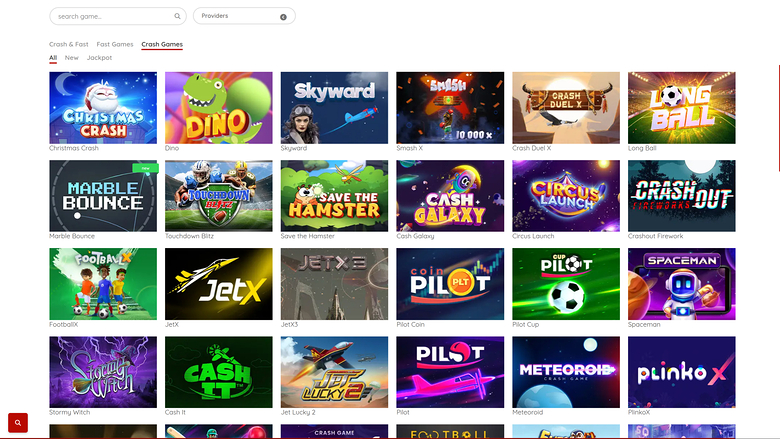Launch the Skyward game tile

coord(334,108)
